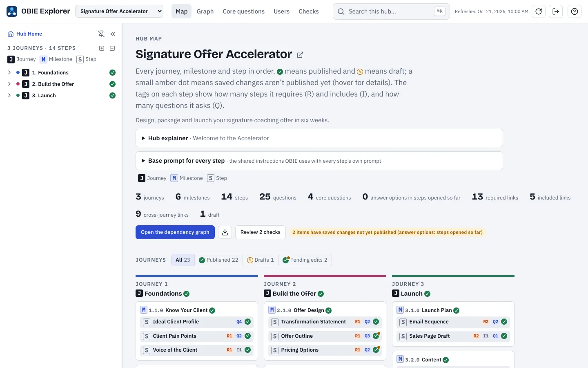Click the published checkmark on sidebar Launch row
This screenshot has height=368, width=588.
click(x=112, y=96)
